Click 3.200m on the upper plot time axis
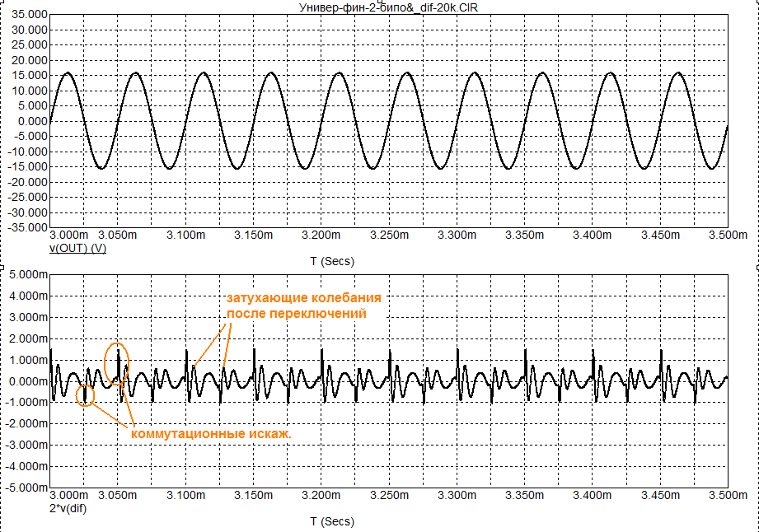 (x=321, y=235)
